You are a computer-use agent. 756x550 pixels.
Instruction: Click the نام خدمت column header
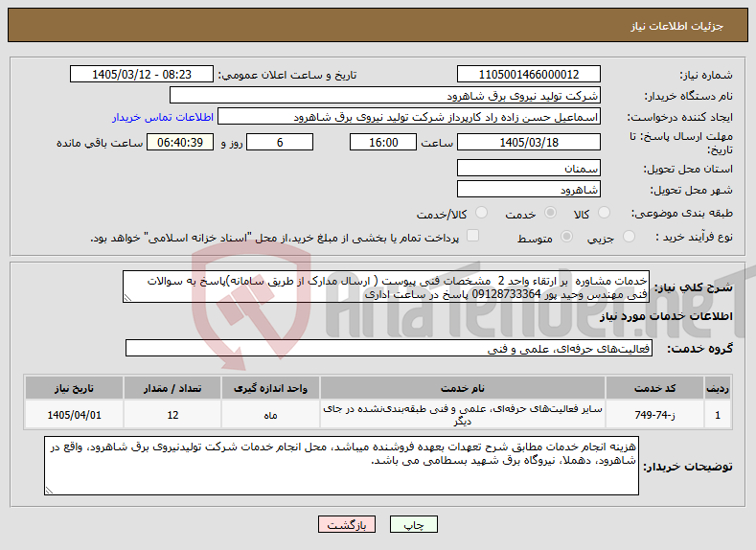click(x=463, y=388)
